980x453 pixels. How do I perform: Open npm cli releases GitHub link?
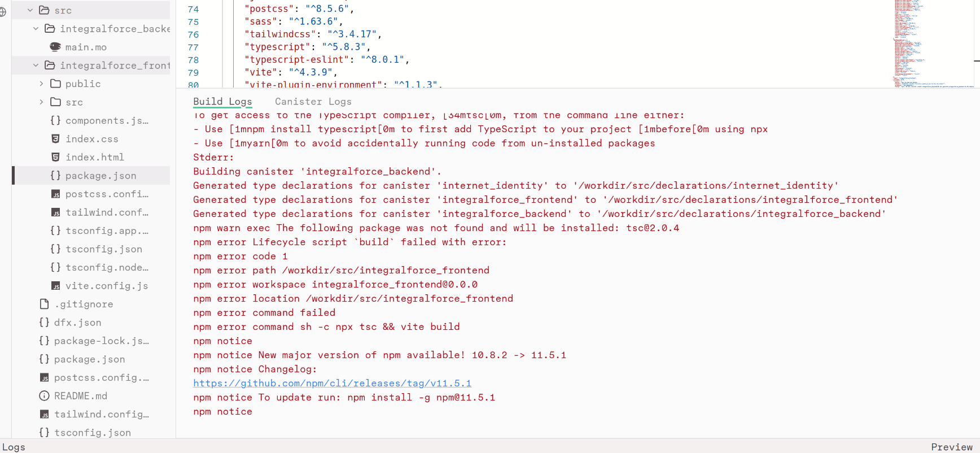click(332, 384)
